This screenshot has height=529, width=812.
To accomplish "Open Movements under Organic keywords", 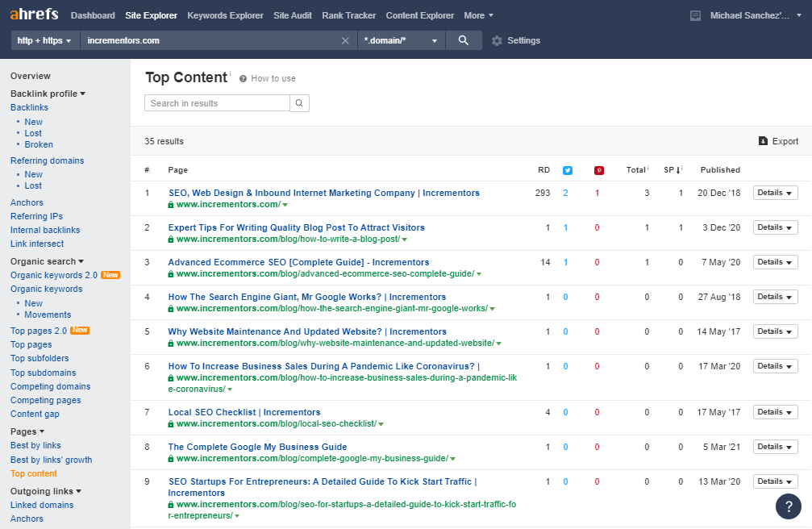I will [48, 315].
